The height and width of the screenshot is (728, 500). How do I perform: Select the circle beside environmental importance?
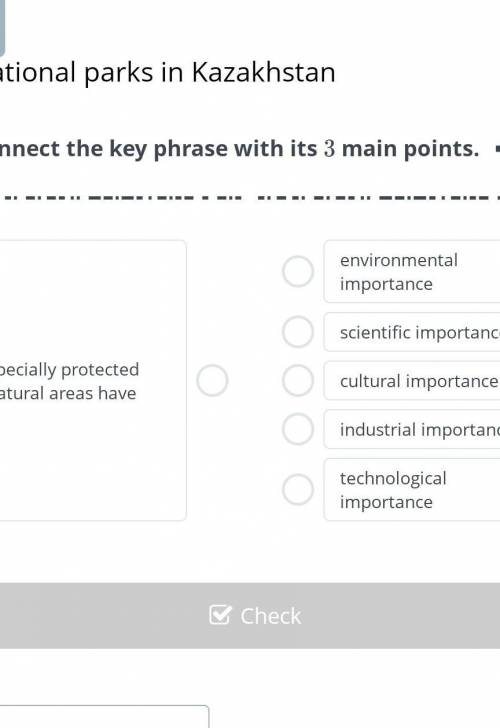coord(298,271)
